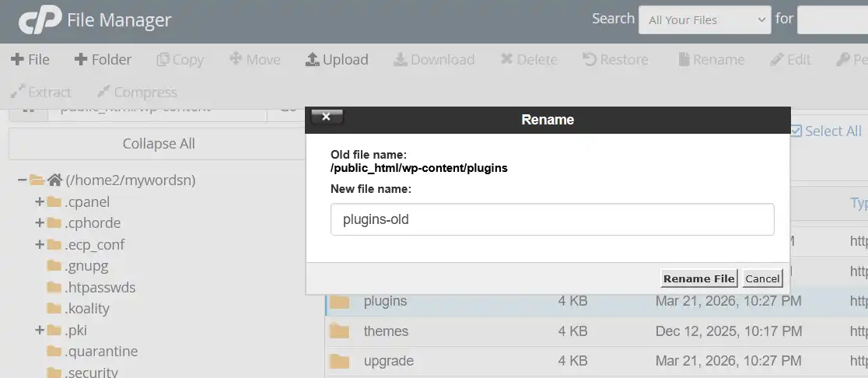Click the plugins folder name in file list
This screenshot has height=378, width=868.
(385, 301)
